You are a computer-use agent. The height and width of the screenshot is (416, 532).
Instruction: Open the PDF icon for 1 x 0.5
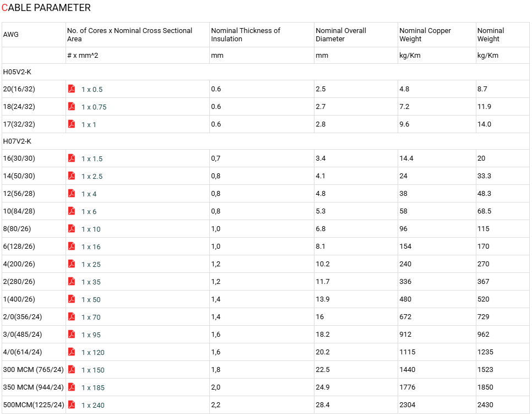pyautogui.click(x=72, y=89)
